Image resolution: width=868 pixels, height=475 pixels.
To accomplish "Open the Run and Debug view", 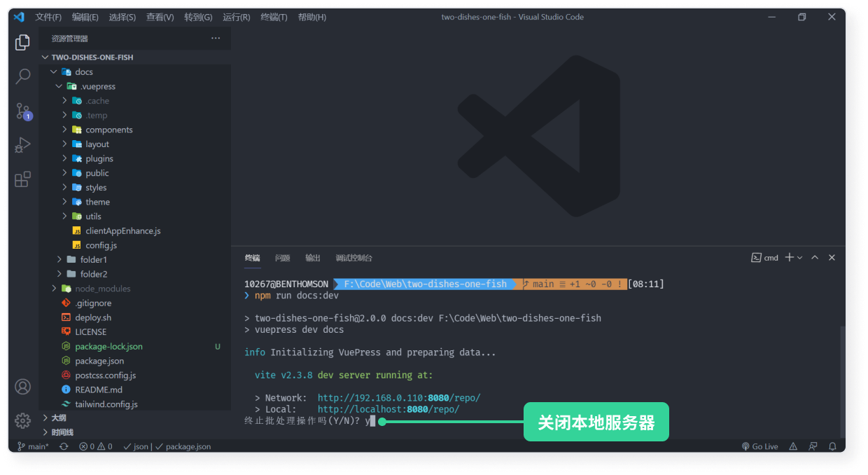I will coord(23,145).
